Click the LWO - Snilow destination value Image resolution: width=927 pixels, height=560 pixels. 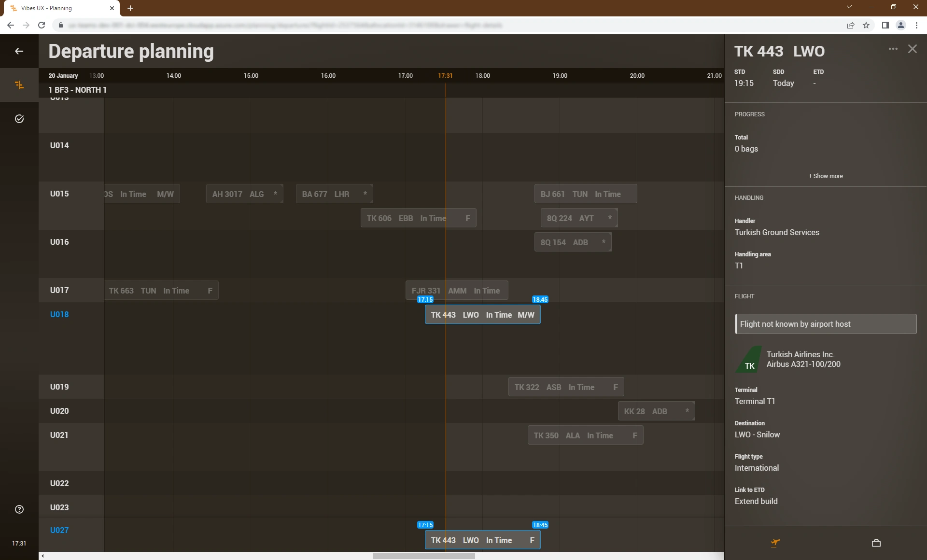point(757,435)
